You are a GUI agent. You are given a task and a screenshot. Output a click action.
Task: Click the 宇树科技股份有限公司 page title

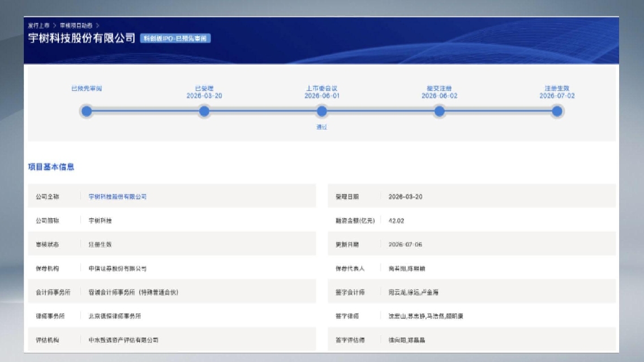81,39
